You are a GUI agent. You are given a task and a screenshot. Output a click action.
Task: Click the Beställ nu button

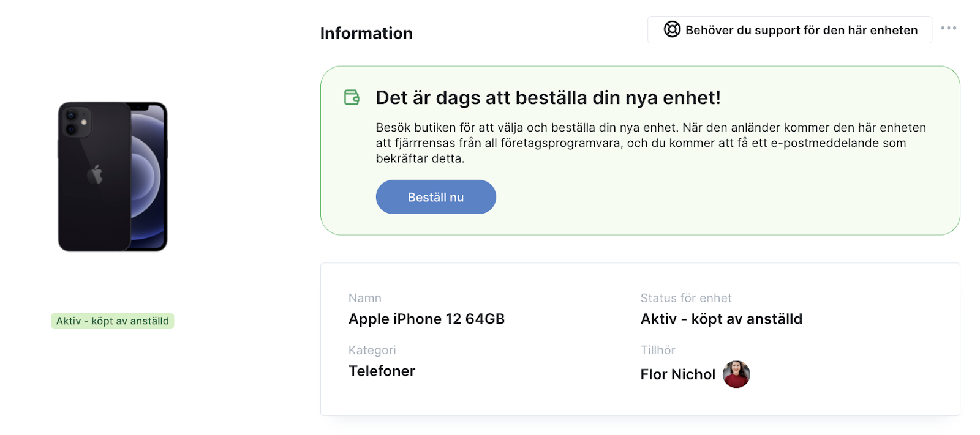[x=435, y=197]
